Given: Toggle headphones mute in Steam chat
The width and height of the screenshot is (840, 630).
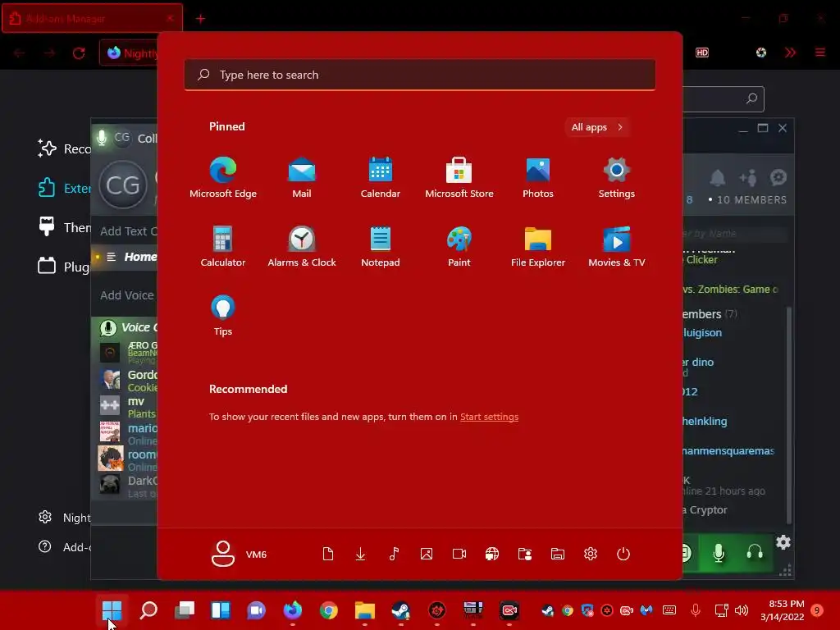Looking at the screenshot, I should point(755,552).
